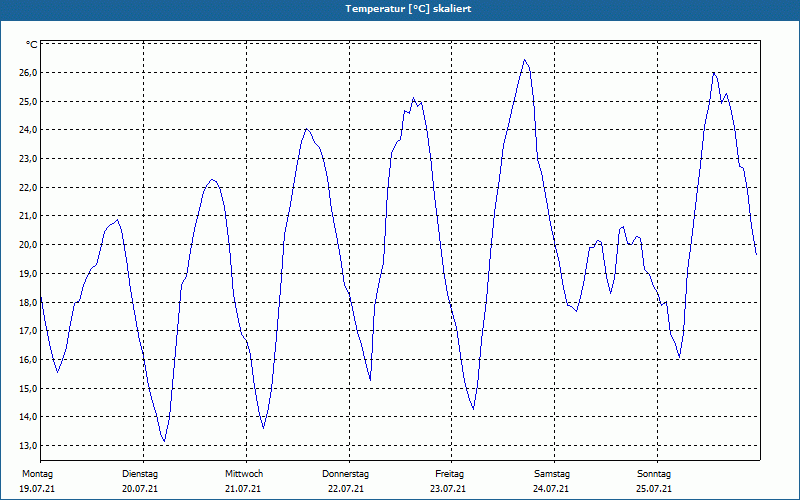
Task: Click the date '25.07.21'
Action: click(654, 489)
